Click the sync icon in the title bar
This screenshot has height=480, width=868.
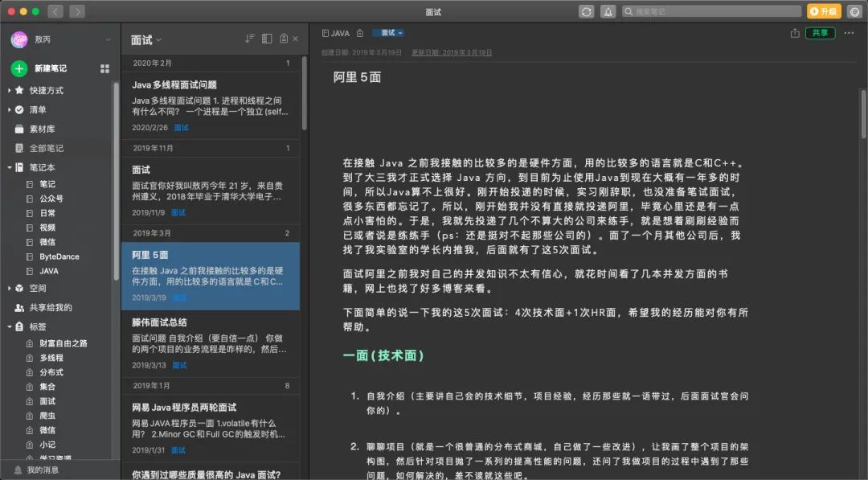[x=586, y=11]
